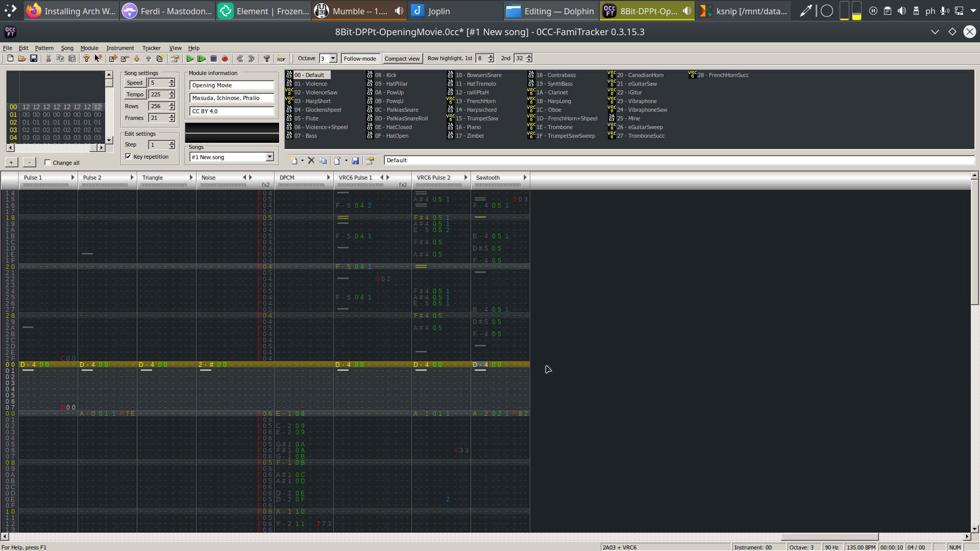Image resolution: width=980 pixels, height=551 pixels.
Task: Open the Songs dropdown list
Action: (x=269, y=157)
